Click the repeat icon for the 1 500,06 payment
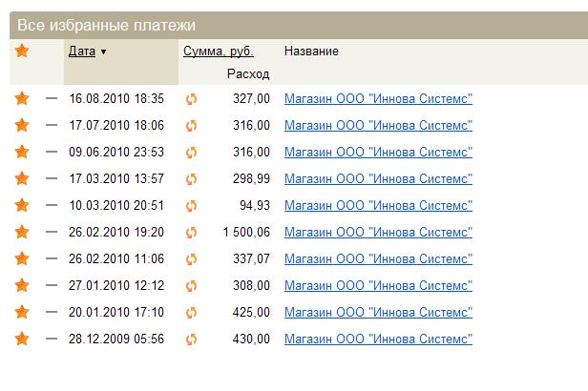The width and height of the screenshot is (588, 391). click(x=191, y=232)
